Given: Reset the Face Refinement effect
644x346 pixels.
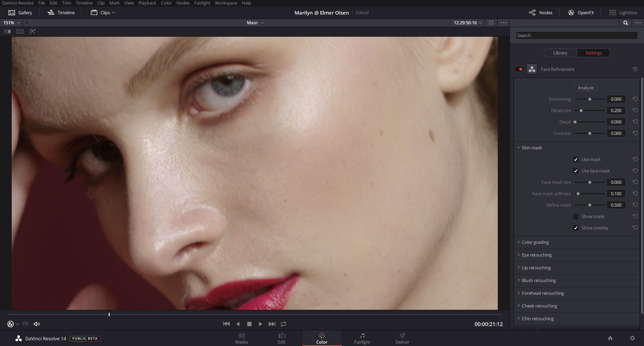Looking at the screenshot, I should tap(635, 69).
